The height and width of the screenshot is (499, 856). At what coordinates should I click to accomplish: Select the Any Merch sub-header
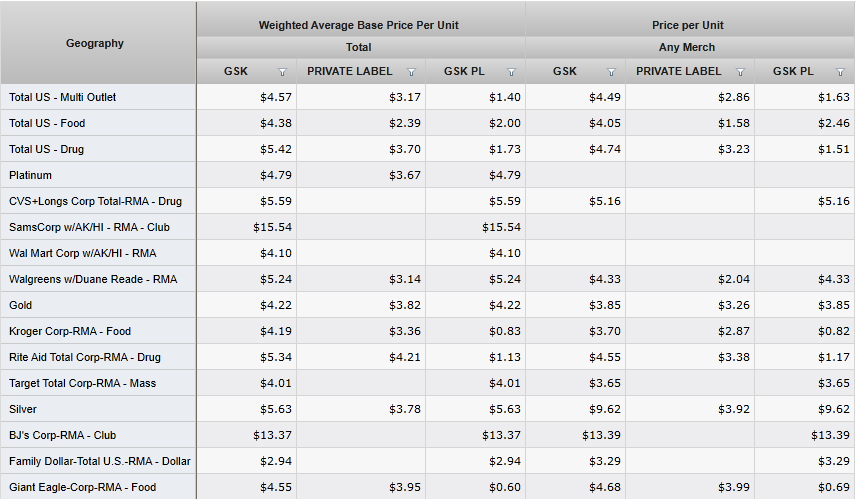[x=687, y=47]
